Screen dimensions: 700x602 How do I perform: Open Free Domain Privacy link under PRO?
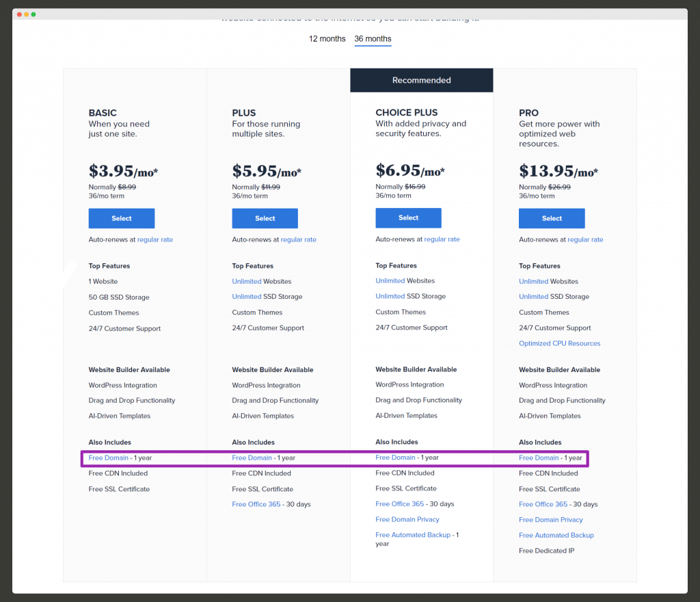tap(550, 521)
